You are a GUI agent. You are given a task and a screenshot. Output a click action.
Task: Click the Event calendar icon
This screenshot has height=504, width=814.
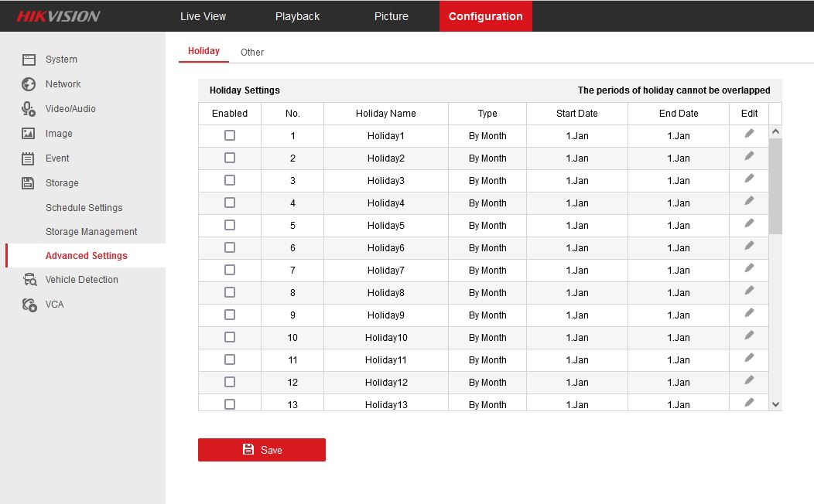coord(29,158)
